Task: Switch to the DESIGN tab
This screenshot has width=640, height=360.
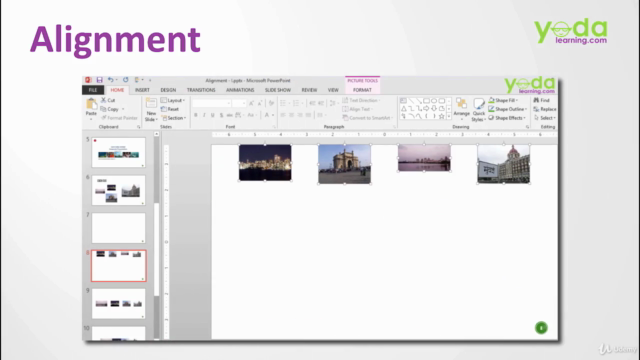Action: coord(168,90)
